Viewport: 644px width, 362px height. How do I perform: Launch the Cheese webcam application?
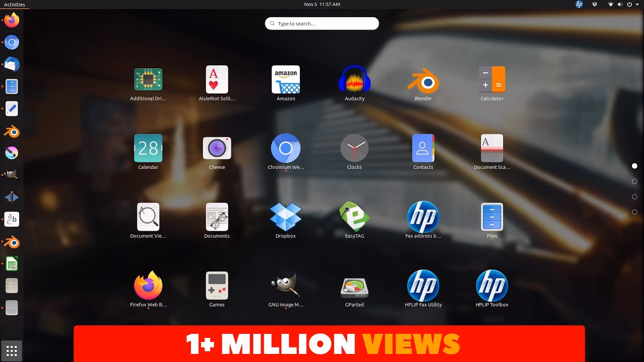click(217, 148)
